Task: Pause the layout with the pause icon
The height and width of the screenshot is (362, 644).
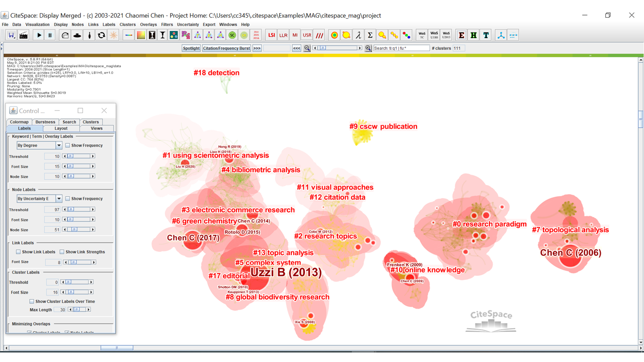Action: 50,35
